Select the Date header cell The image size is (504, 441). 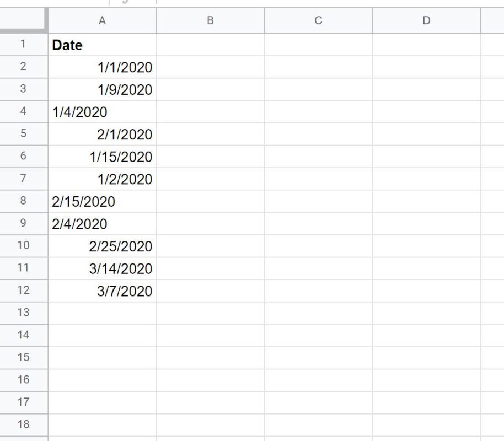(102, 45)
